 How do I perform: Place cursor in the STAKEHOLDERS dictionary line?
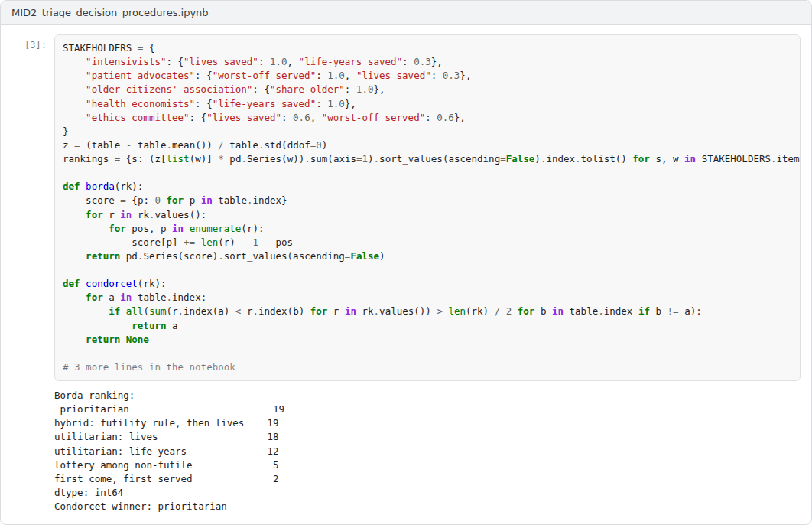109,48
